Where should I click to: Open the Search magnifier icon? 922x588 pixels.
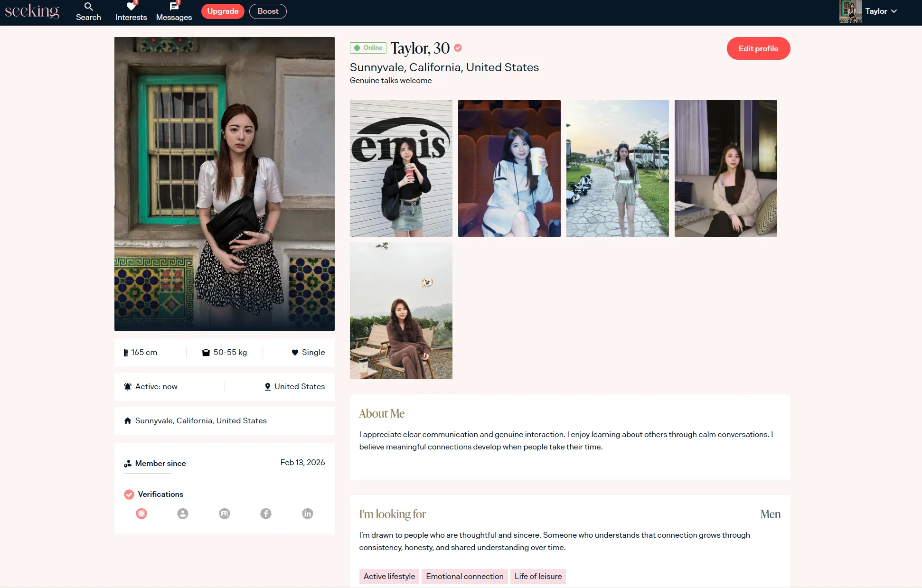pyautogui.click(x=88, y=7)
